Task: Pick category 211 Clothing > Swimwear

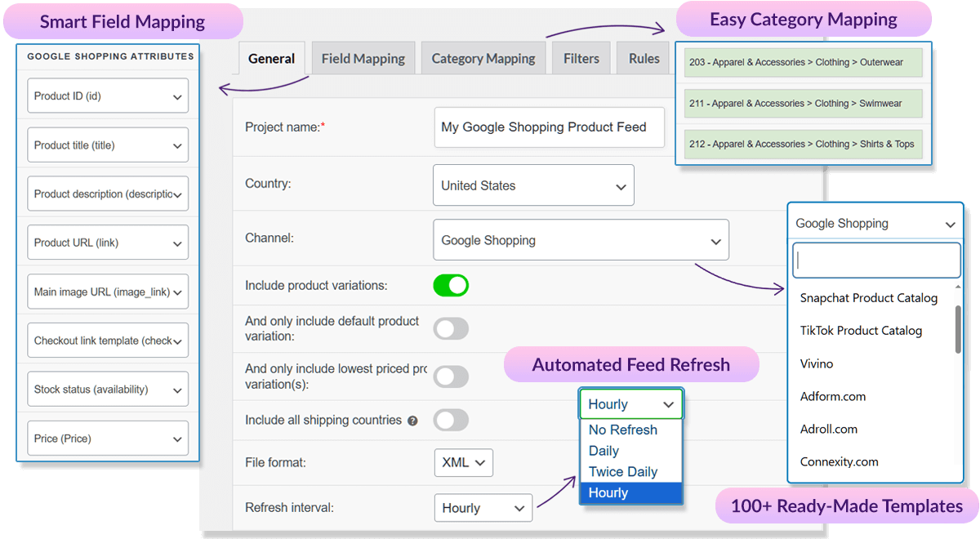Action: [x=803, y=104]
